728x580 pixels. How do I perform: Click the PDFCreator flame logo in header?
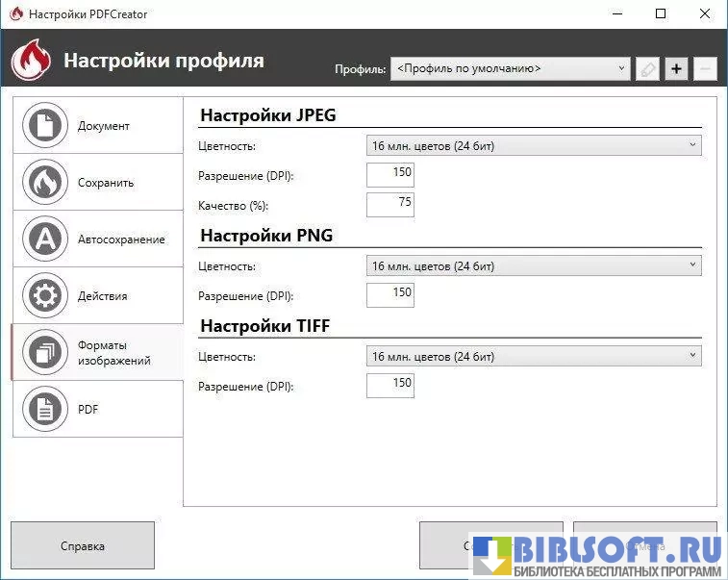click(32, 61)
